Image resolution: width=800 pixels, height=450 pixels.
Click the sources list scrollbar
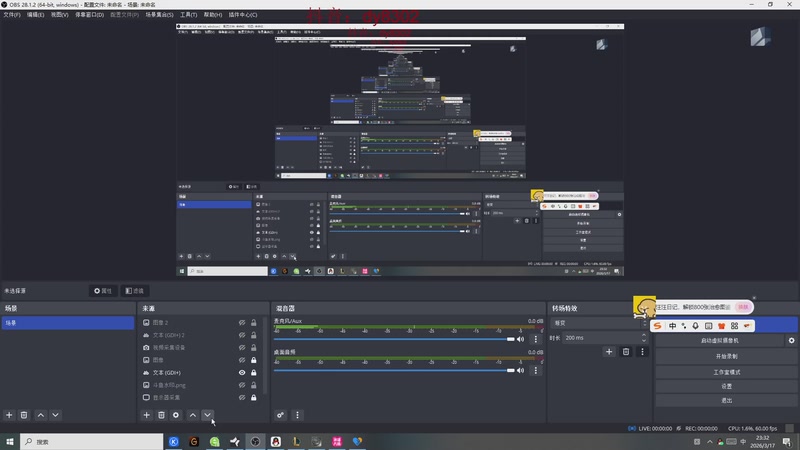click(265, 357)
